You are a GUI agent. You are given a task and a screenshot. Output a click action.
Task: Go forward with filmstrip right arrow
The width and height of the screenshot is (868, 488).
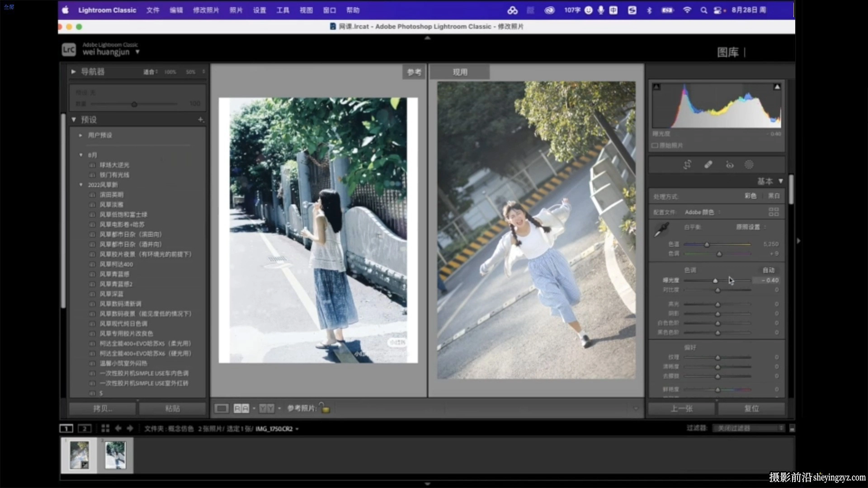tap(130, 428)
